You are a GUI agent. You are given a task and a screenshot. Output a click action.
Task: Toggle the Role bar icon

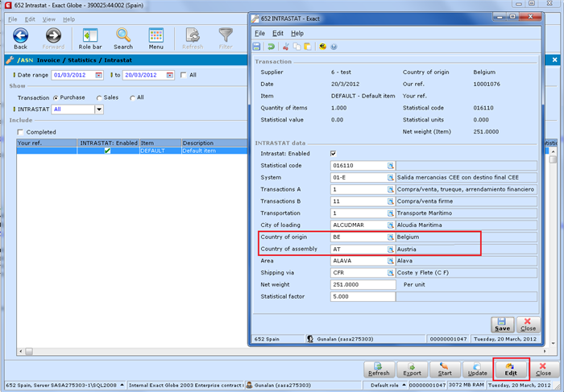tap(90, 35)
